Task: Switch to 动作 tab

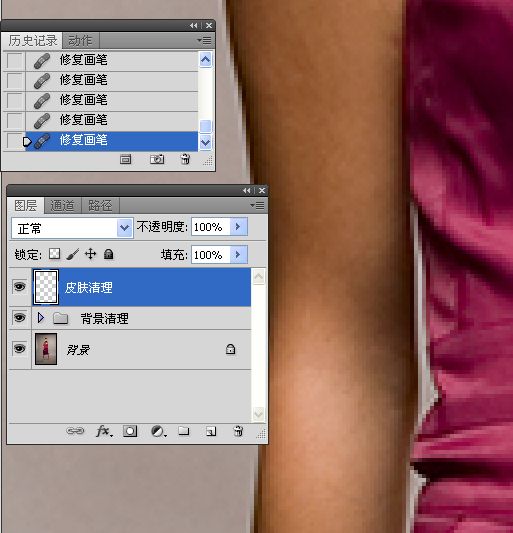Action: pos(80,40)
